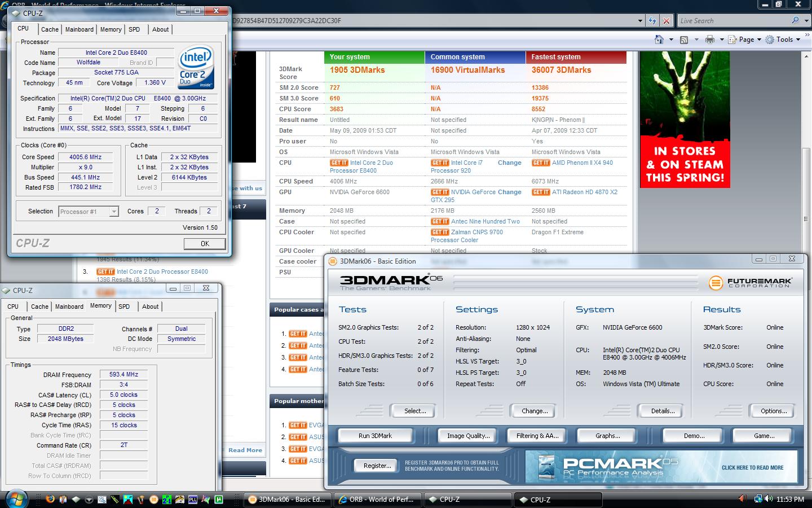Screen dimensions: 812x508
Task: Click the printer icon in IE toolbar
Action: [710, 40]
